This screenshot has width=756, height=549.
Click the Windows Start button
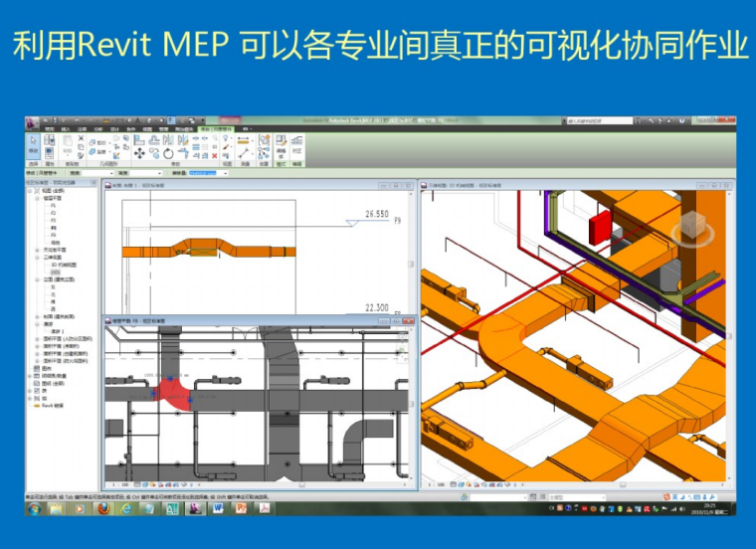(x=35, y=508)
